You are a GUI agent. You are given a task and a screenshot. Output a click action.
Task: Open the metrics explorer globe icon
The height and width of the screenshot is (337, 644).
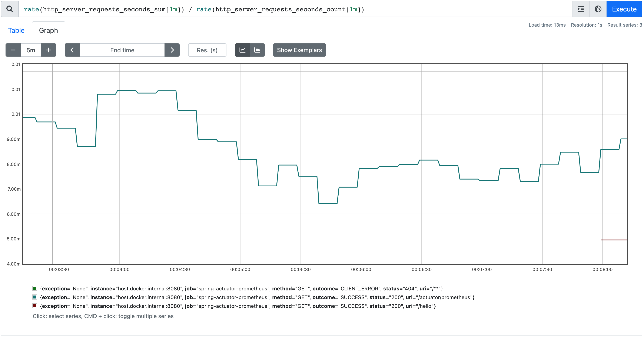pyautogui.click(x=598, y=9)
